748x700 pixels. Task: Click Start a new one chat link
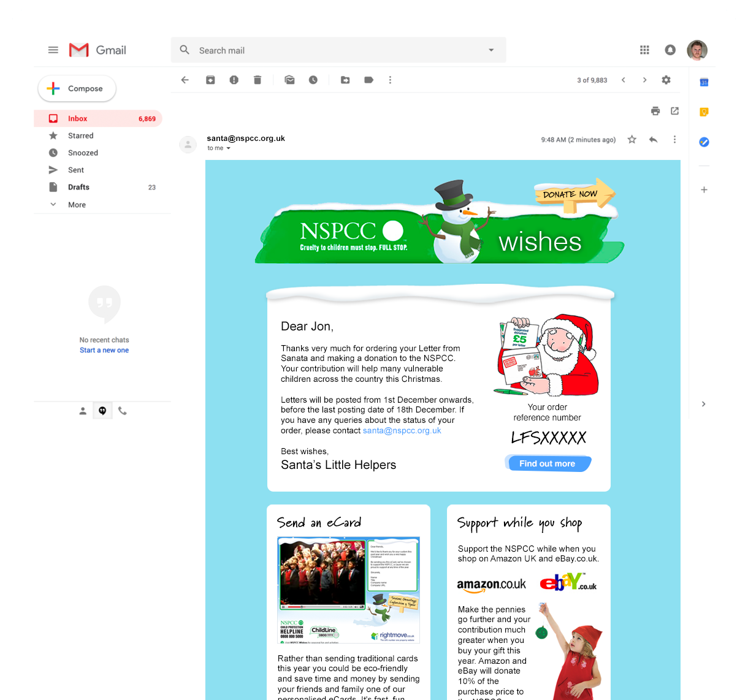tap(104, 350)
